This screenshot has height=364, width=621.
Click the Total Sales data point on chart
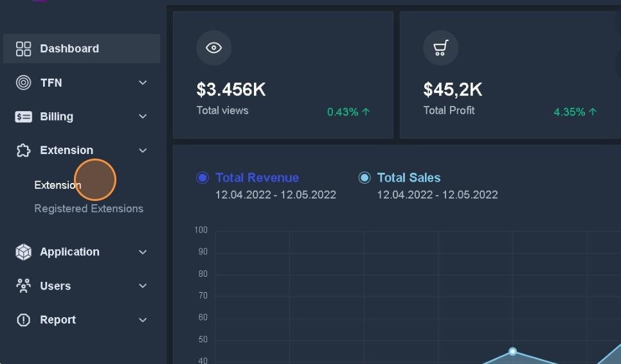point(512,351)
